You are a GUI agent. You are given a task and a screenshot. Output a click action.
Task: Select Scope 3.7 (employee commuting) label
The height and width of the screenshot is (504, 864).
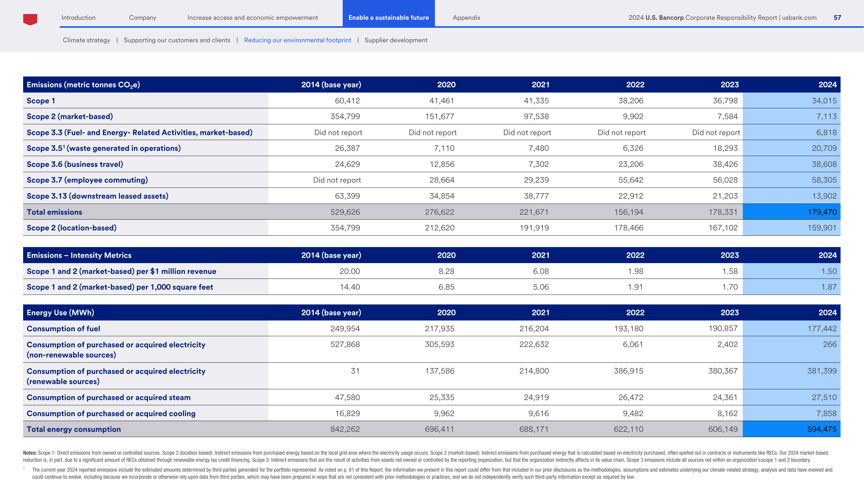tap(87, 180)
